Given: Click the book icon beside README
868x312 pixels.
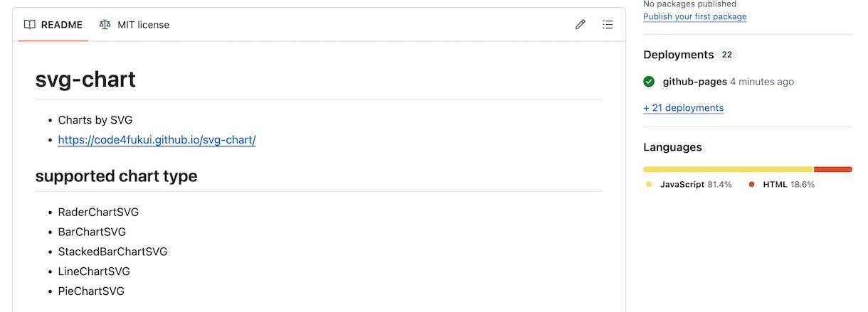Looking at the screenshot, I should [30, 25].
